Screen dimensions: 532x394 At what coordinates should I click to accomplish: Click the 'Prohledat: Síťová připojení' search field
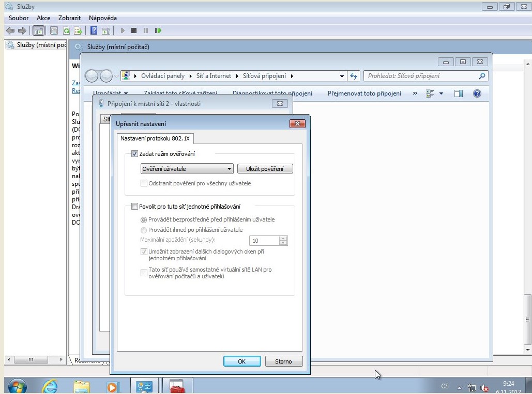pyautogui.click(x=420, y=76)
